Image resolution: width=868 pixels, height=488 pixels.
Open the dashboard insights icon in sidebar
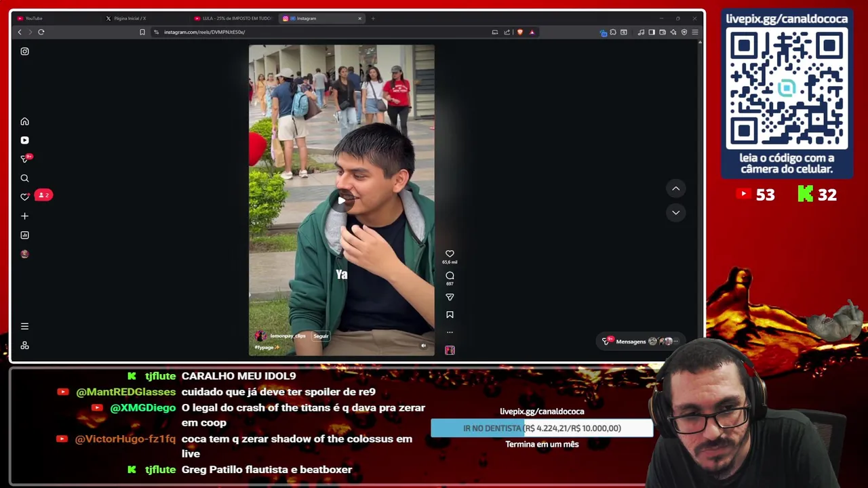(24, 235)
